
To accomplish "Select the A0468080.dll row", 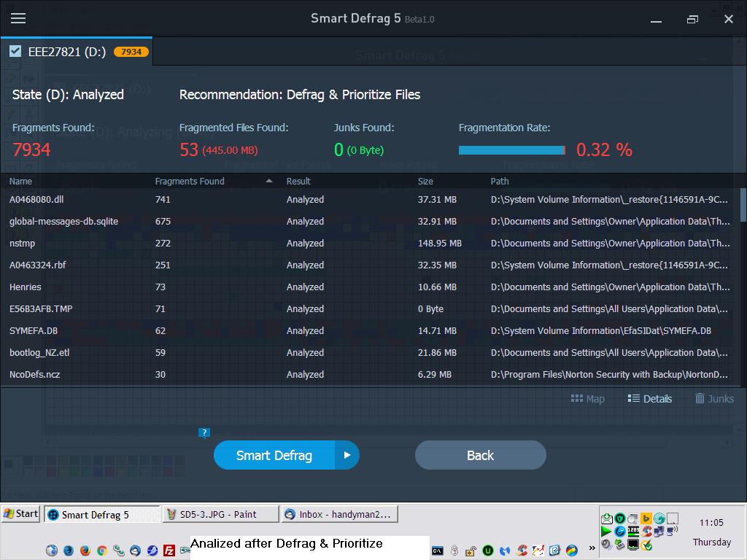I will click(370, 200).
